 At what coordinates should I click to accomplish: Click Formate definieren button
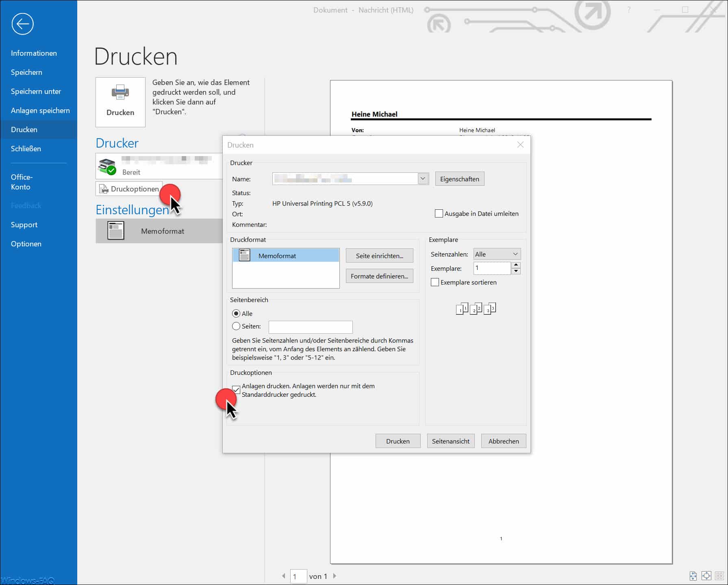coord(380,276)
